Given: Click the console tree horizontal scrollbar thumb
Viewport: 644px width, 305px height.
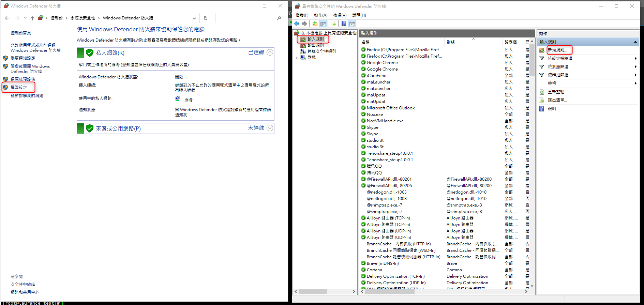Looking at the screenshot, I should pos(313,292).
